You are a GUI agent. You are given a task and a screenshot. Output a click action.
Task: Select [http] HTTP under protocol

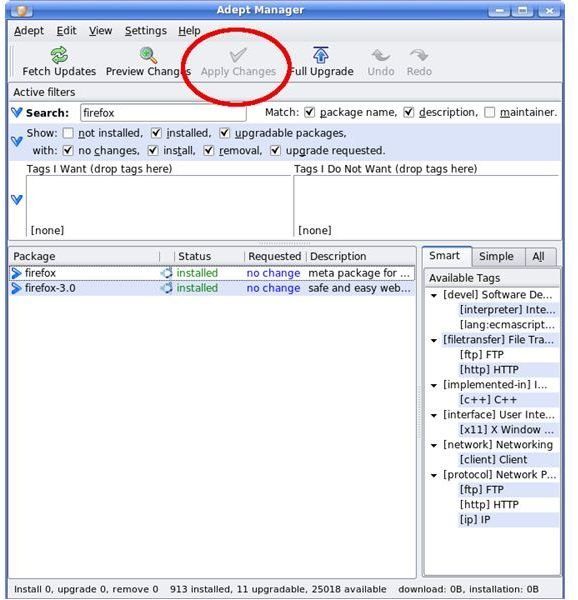[x=489, y=505]
